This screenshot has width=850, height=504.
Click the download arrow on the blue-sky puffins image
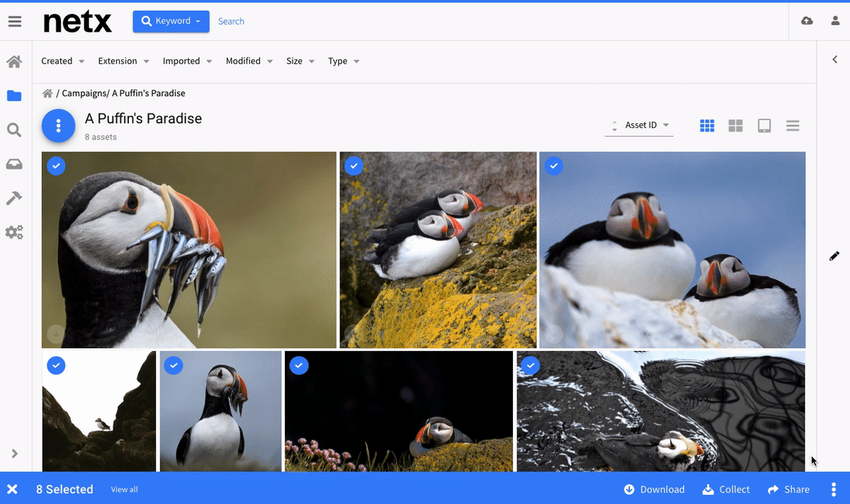[553, 333]
